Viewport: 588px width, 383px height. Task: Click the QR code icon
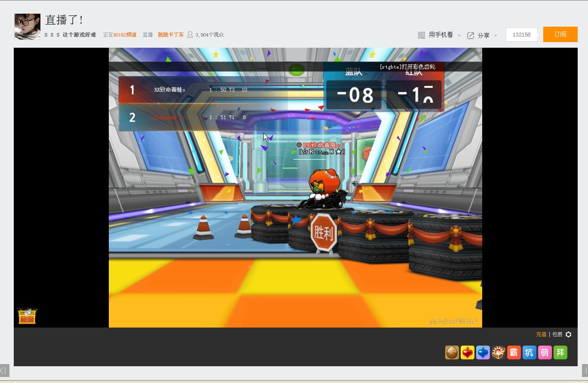(x=422, y=35)
